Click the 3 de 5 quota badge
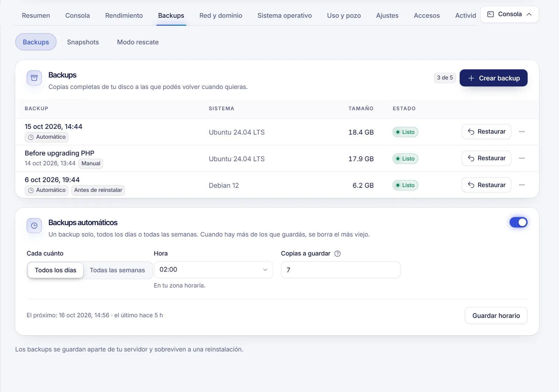The height and width of the screenshot is (392, 559). 445,78
